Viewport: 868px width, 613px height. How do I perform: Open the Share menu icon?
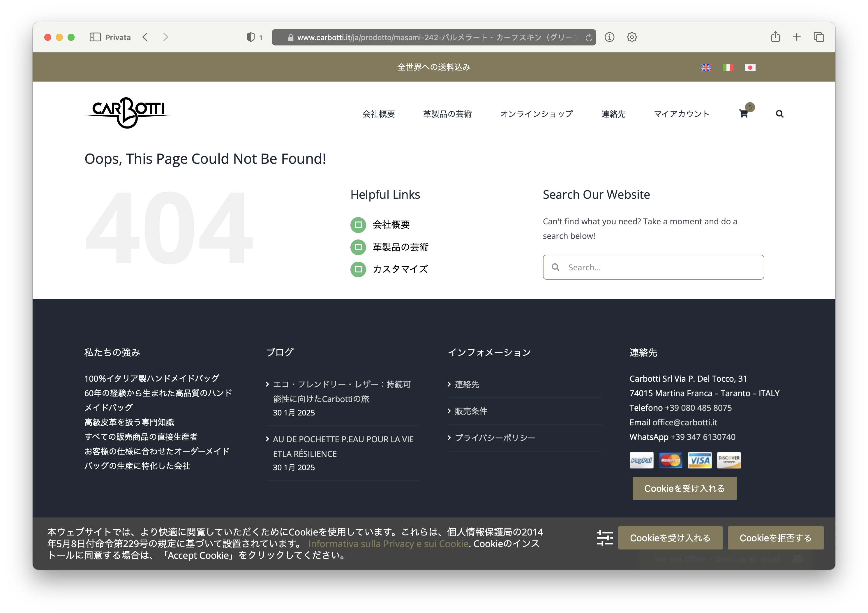pyautogui.click(x=775, y=37)
